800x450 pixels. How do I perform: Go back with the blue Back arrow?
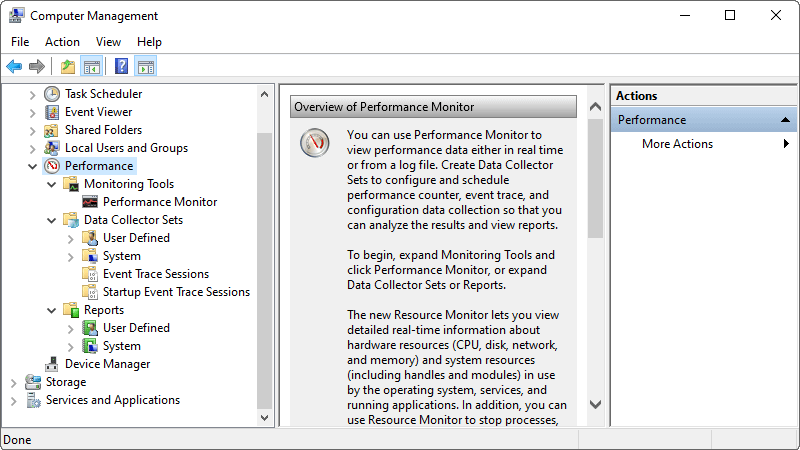(14, 66)
